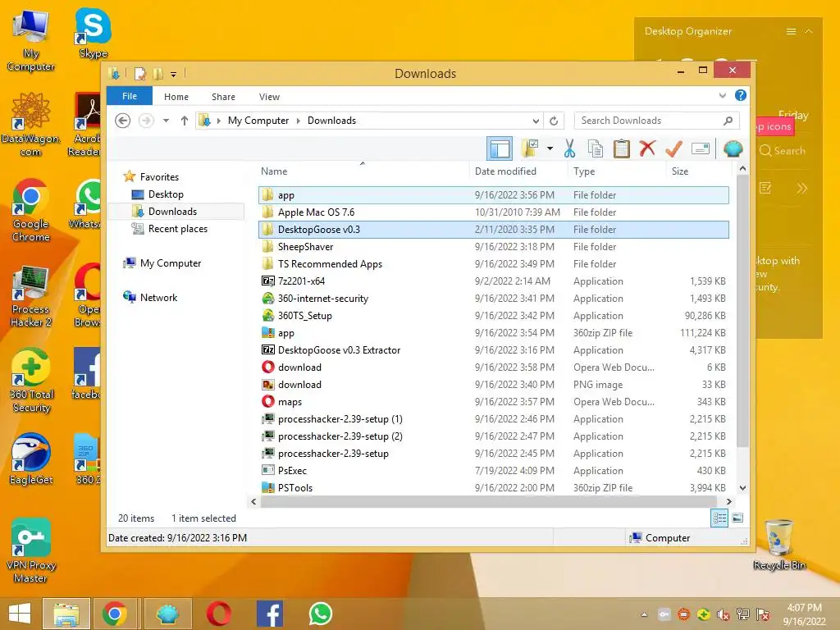Switch to Details view in the status bar
840x630 pixels.
719,518
